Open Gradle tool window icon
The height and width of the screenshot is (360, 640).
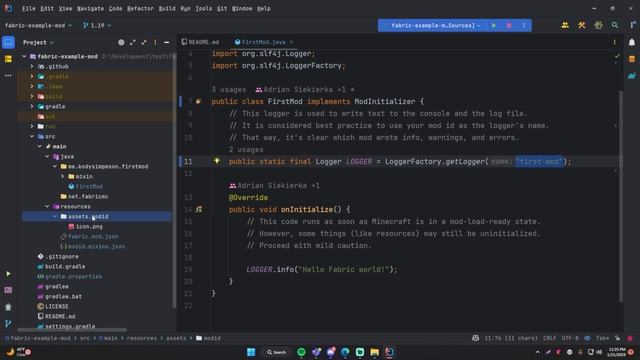point(632,76)
